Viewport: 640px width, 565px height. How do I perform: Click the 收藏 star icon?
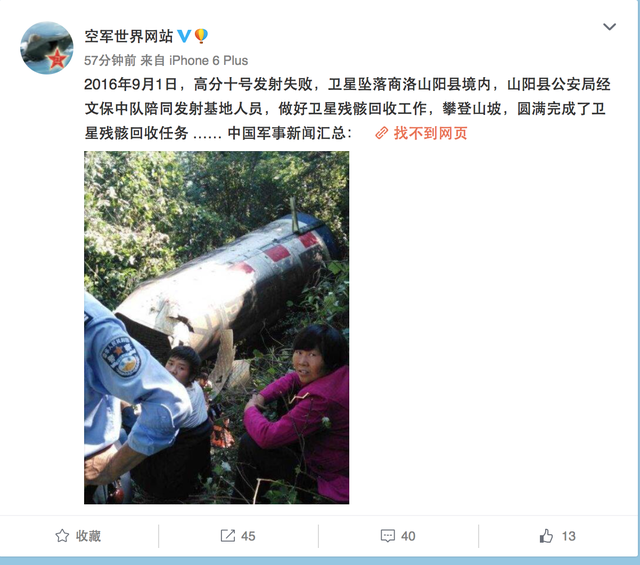(x=62, y=536)
